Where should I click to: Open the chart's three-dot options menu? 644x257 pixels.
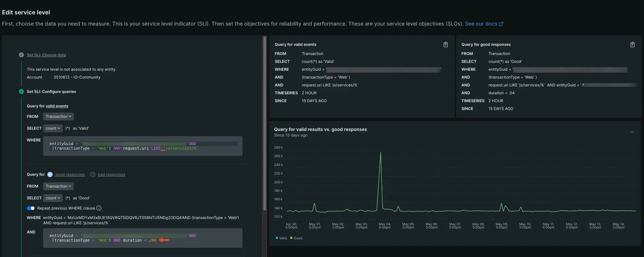(632, 132)
